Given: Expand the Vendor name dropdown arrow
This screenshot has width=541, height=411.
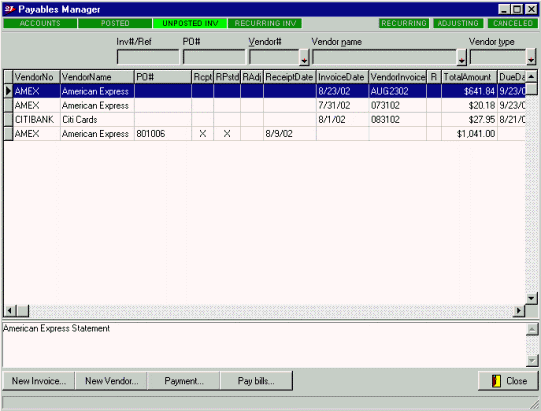Looking at the screenshot, I should coord(462,58).
